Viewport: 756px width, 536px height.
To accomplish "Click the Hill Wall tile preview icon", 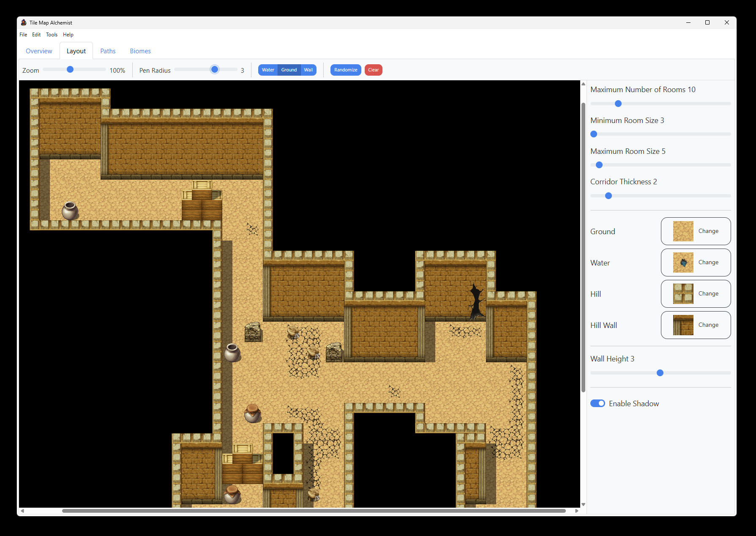I will point(683,325).
